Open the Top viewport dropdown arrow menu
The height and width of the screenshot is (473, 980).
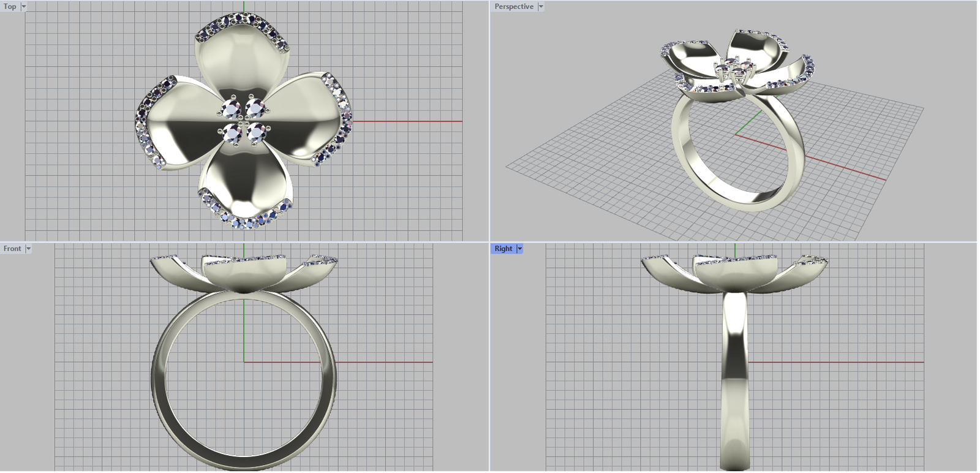click(24, 7)
